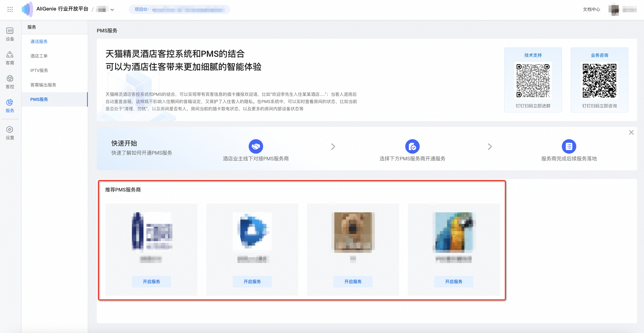
Task: Click 服务 header in sidebar panel
Action: coord(32,27)
